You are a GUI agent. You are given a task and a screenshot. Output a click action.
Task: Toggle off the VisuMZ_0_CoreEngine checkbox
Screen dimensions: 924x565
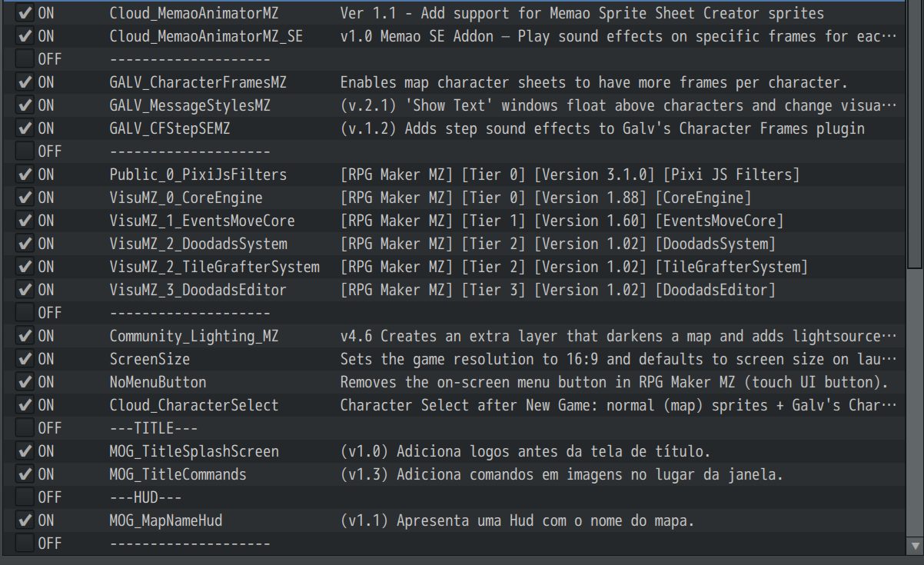[25, 198]
